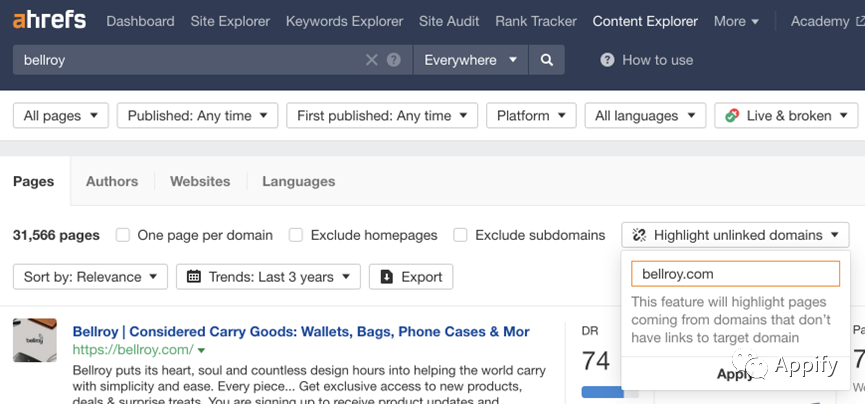
Task: Open Site Audit
Action: tap(449, 22)
